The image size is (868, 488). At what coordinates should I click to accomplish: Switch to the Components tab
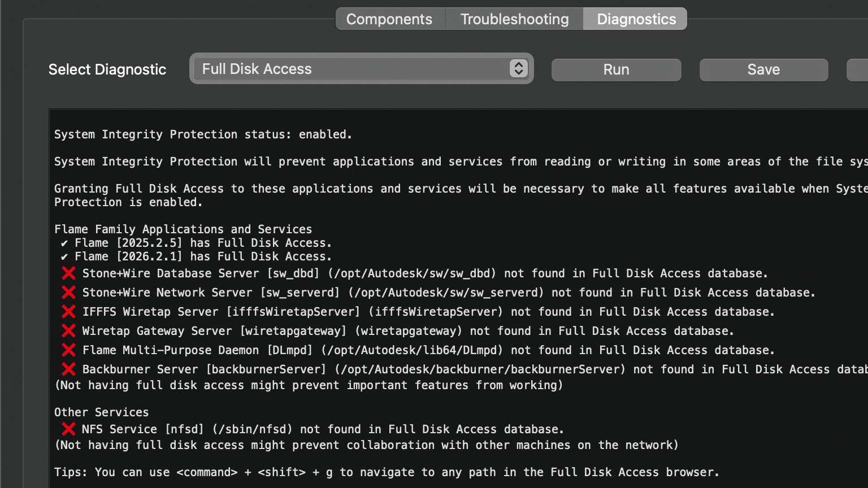click(389, 19)
